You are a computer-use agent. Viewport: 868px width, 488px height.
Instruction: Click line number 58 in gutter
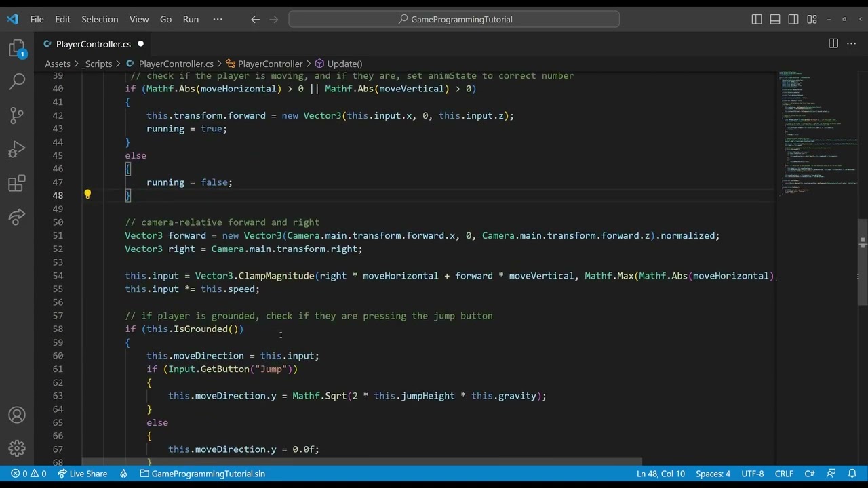(58, 329)
